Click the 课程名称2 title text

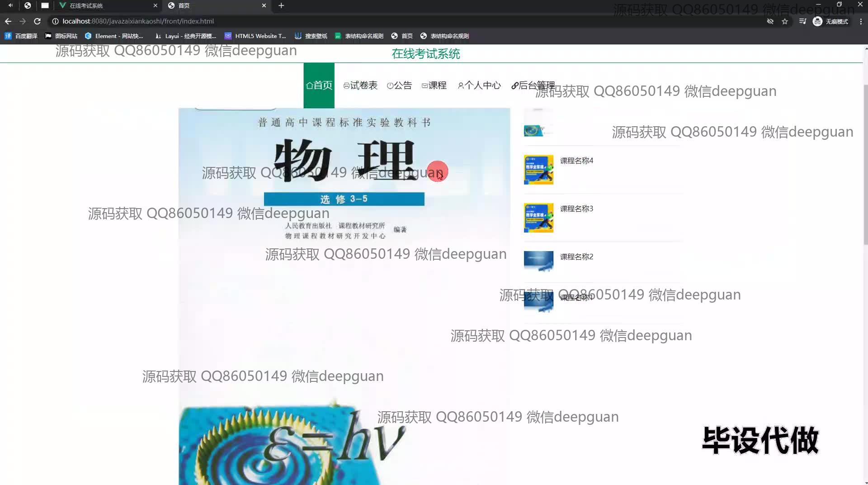click(x=576, y=257)
